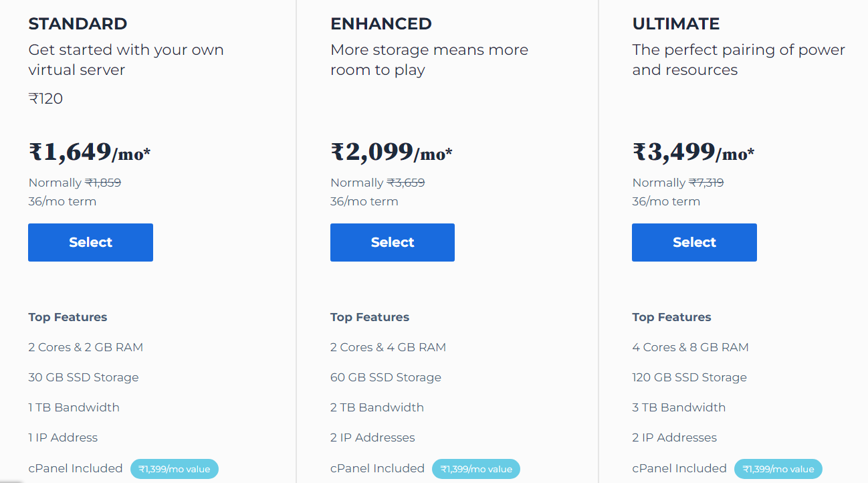
Task: Click the ENHANCED plan heading
Action: click(x=381, y=24)
